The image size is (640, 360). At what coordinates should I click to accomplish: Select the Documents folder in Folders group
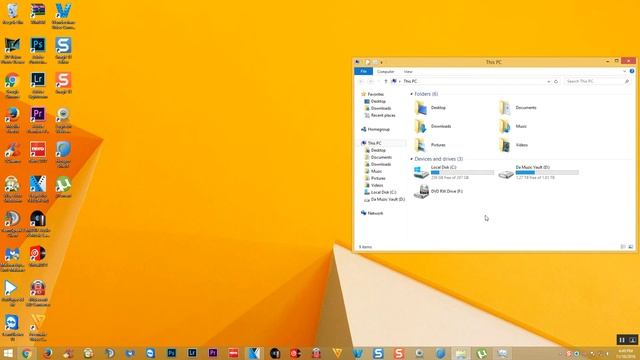click(518, 108)
